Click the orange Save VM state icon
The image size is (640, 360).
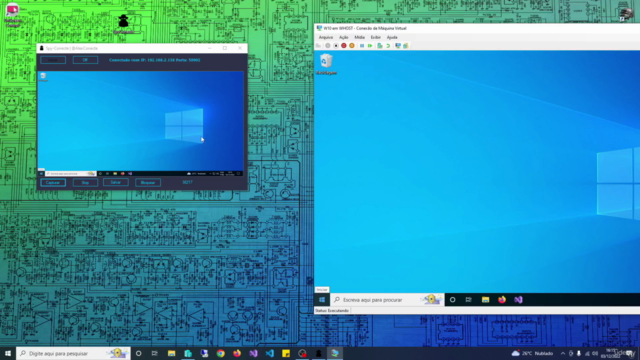point(352,46)
